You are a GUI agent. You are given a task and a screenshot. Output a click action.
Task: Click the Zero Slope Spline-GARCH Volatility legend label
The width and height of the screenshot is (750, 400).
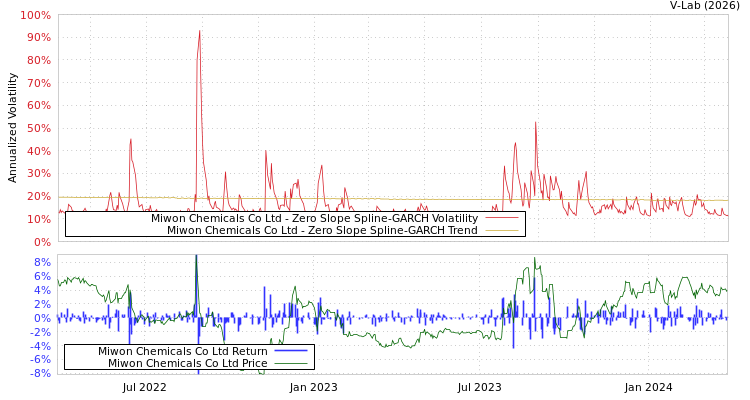click(x=314, y=218)
